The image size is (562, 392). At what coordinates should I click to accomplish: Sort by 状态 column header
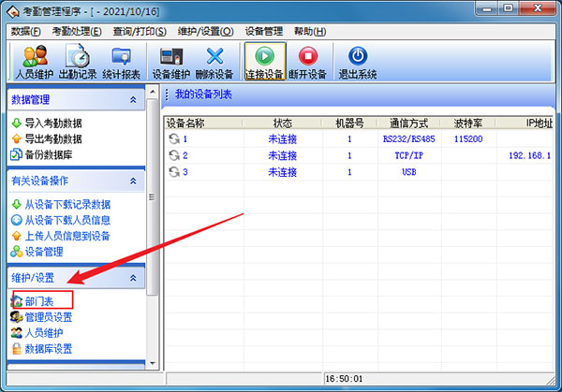click(x=283, y=123)
